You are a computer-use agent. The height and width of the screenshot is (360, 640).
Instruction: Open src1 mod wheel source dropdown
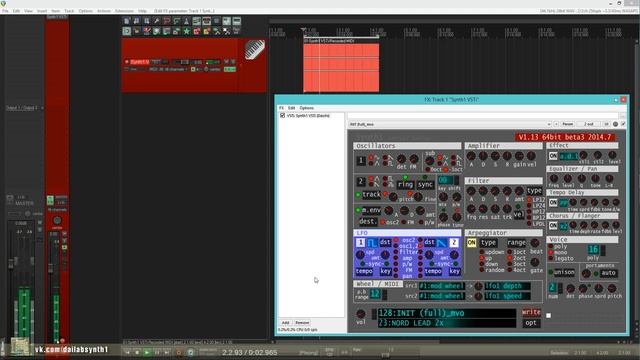442,286
